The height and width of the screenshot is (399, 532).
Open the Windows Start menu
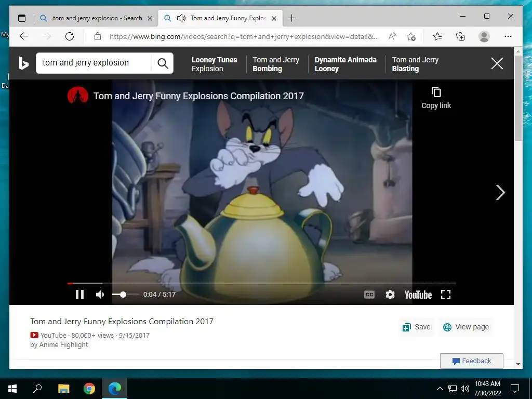coord(12,389)
